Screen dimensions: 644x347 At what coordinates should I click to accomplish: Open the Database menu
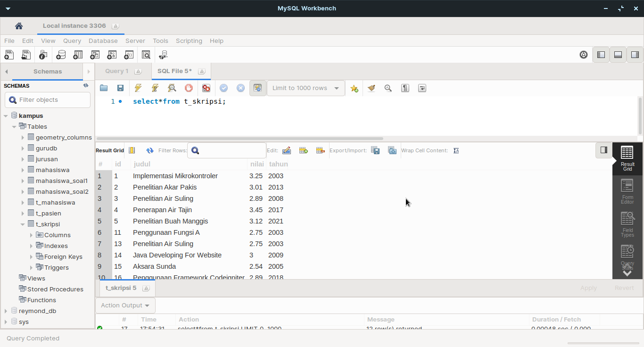click(103, 41)
